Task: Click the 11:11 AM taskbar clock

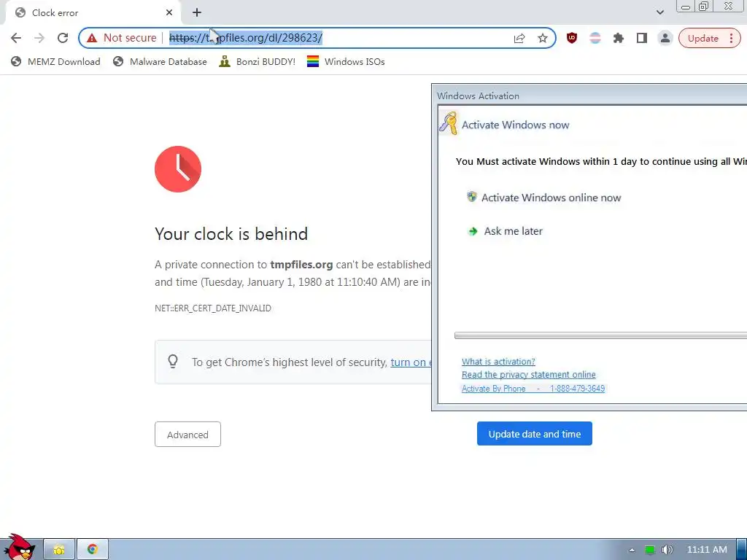Action: coord(707,550)
